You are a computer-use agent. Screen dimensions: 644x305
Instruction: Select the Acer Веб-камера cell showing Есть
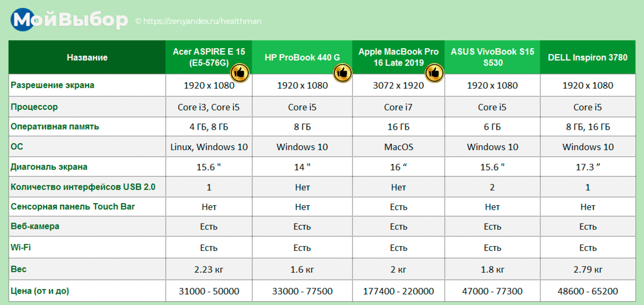(209, 226)
